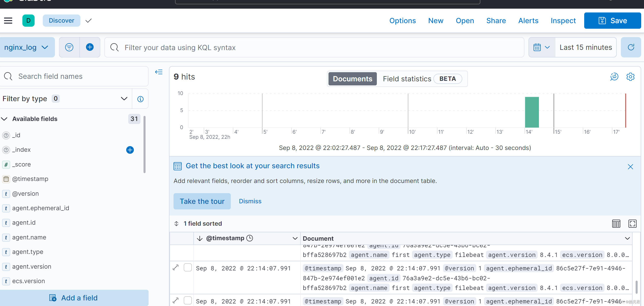Click the fields list scrollbar

(145, 144)
